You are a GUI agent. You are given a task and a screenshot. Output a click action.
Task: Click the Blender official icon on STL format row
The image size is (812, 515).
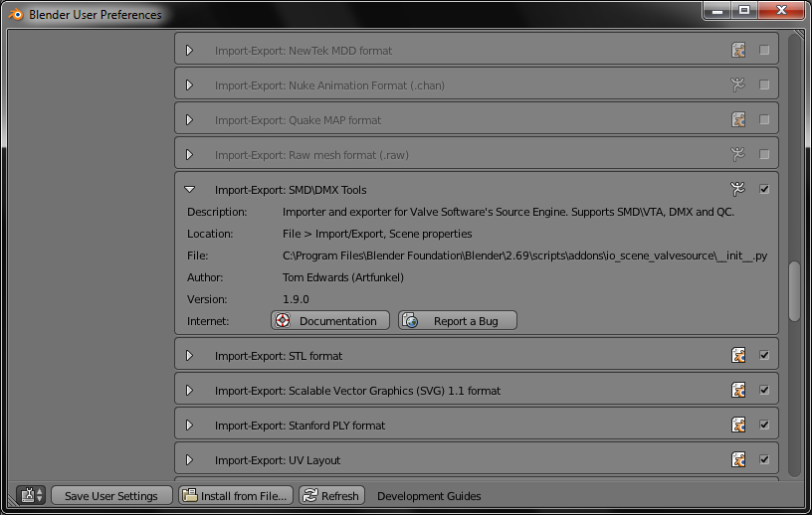click(x=738, y=356)
